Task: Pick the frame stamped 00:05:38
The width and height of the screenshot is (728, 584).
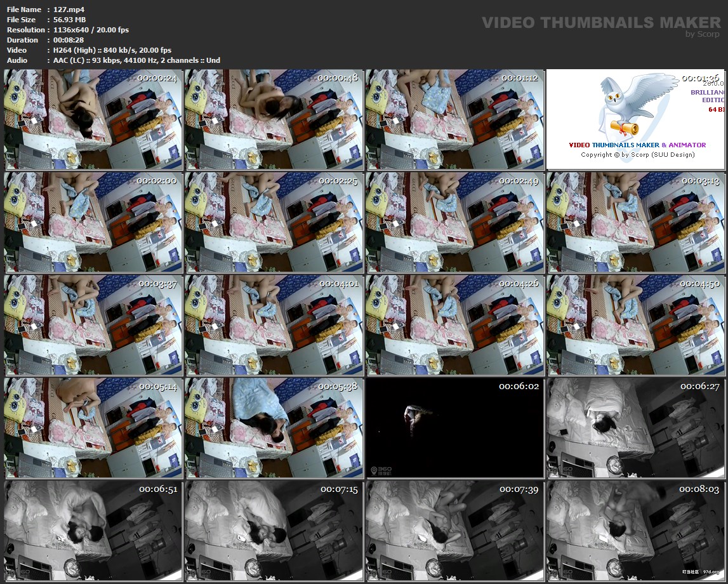Action: 274,428
